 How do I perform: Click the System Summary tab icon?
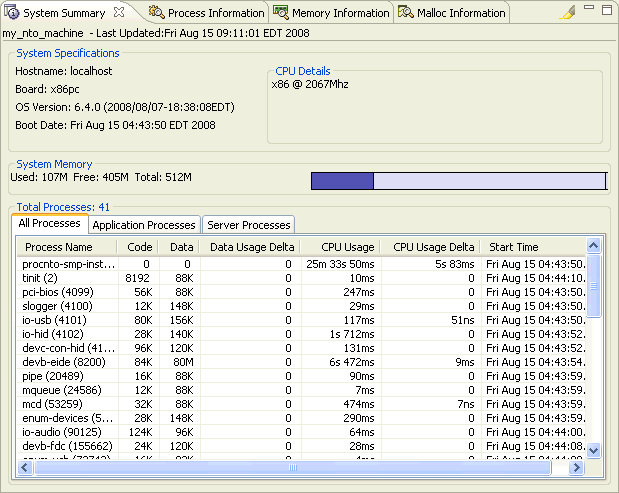point(13,13)
